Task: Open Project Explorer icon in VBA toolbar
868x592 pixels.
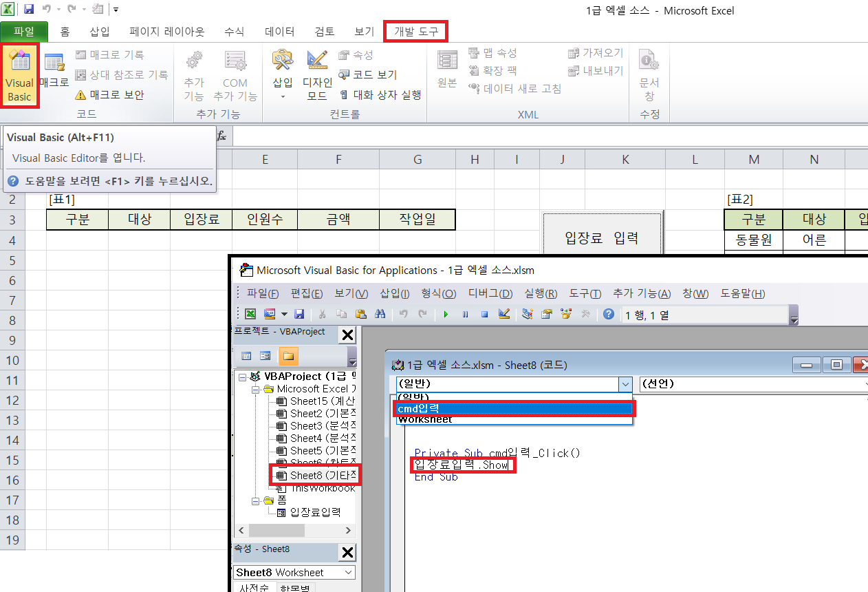Action: (528, 314)
